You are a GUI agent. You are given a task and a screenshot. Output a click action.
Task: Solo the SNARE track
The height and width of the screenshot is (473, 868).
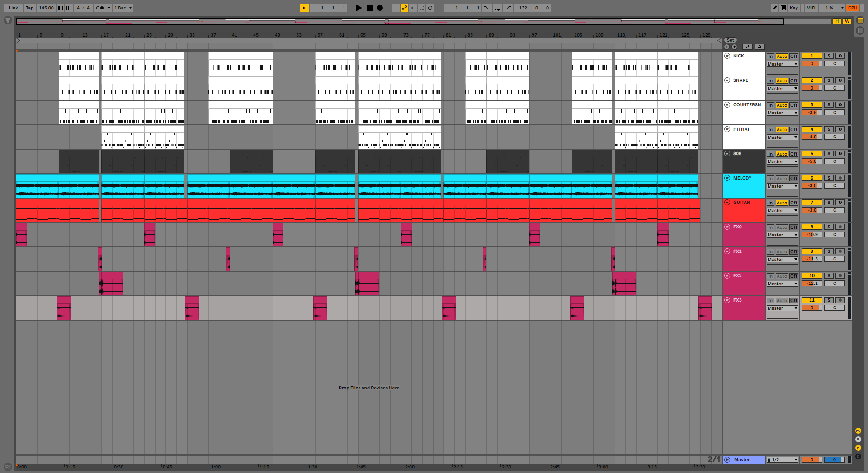pos(829,80)
